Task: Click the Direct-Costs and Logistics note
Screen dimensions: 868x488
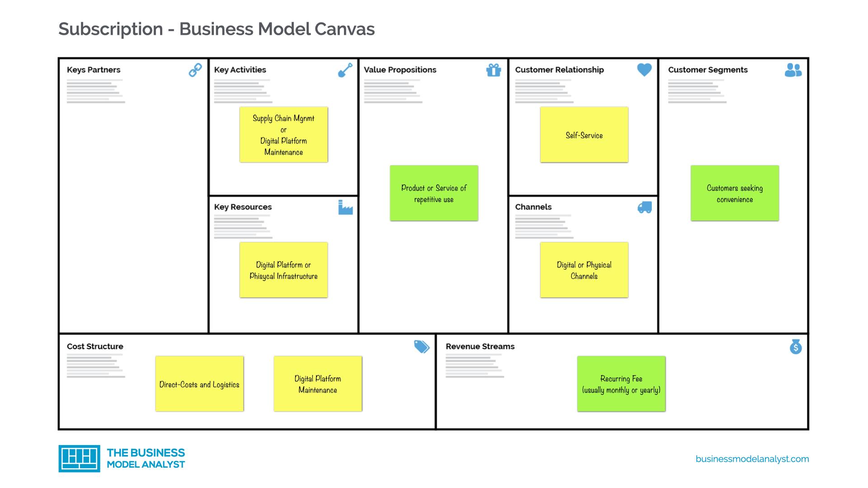Action: pyautogui.click(x=201, y=385)
